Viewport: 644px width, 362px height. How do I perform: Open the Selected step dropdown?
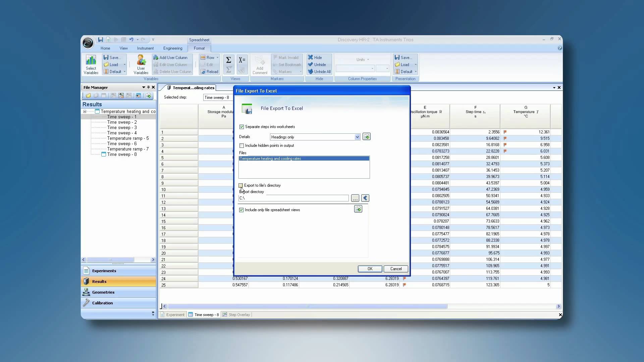pyautogui.click(x=218, y=98)
